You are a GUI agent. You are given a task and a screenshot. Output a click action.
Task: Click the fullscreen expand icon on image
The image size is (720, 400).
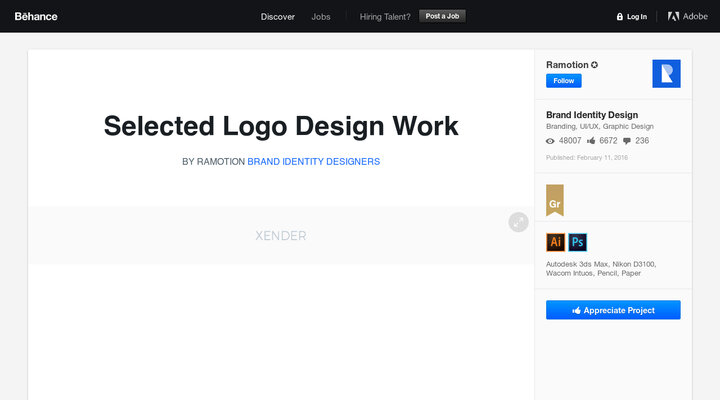coord(518,222)
